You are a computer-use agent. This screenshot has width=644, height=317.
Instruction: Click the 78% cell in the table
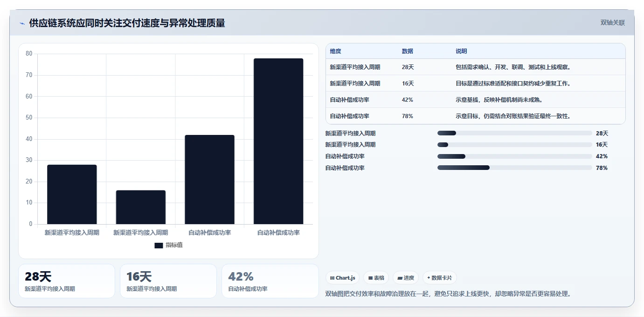click(407, 116)
